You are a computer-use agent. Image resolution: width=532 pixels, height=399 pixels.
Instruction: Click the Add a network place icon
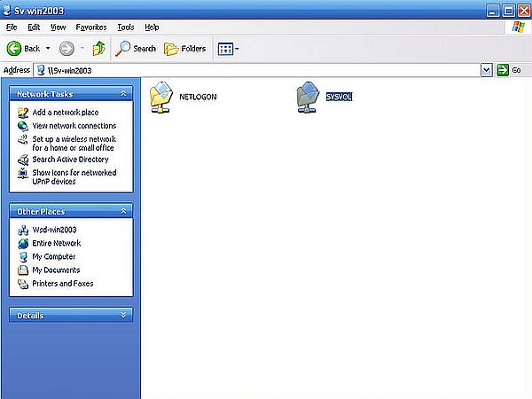click(x=23, y=113)
